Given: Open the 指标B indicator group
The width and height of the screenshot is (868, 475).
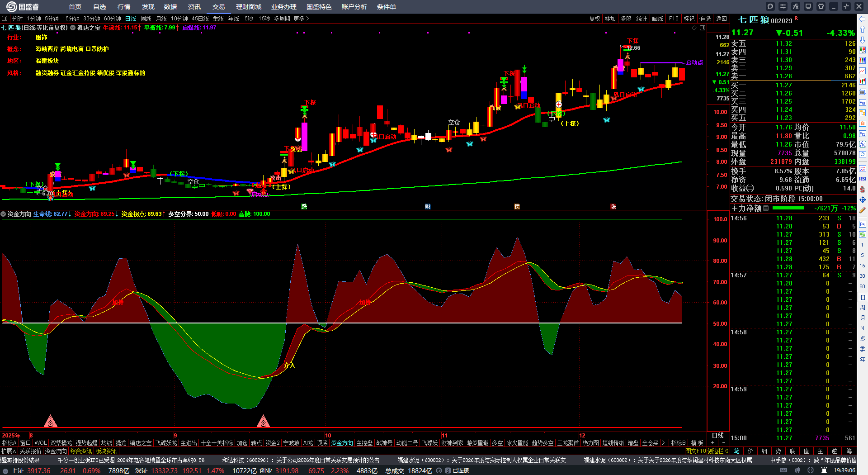Looking at the screenshot, I should (678, 443).
